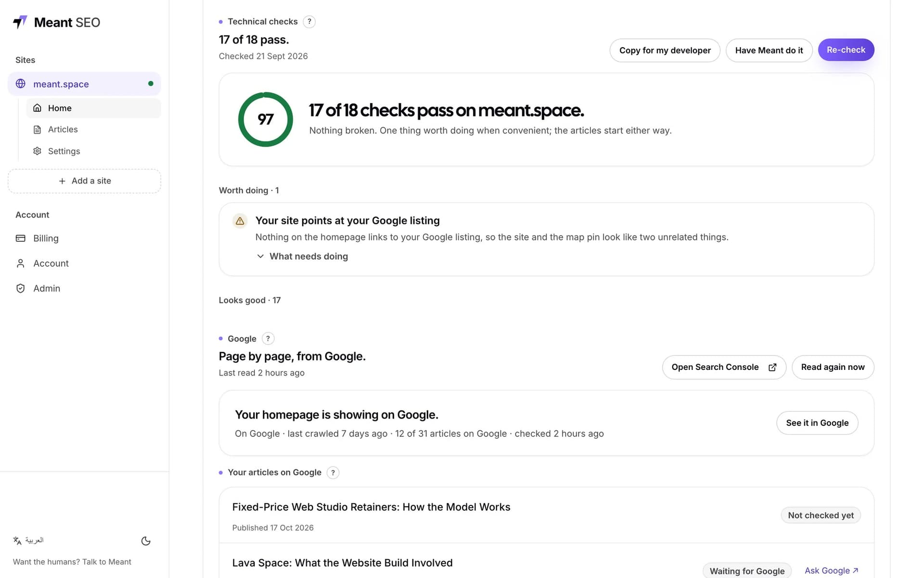Toggle dark mode with the moon icon
The image size is (924, 578).
click(x=146, y=541)
